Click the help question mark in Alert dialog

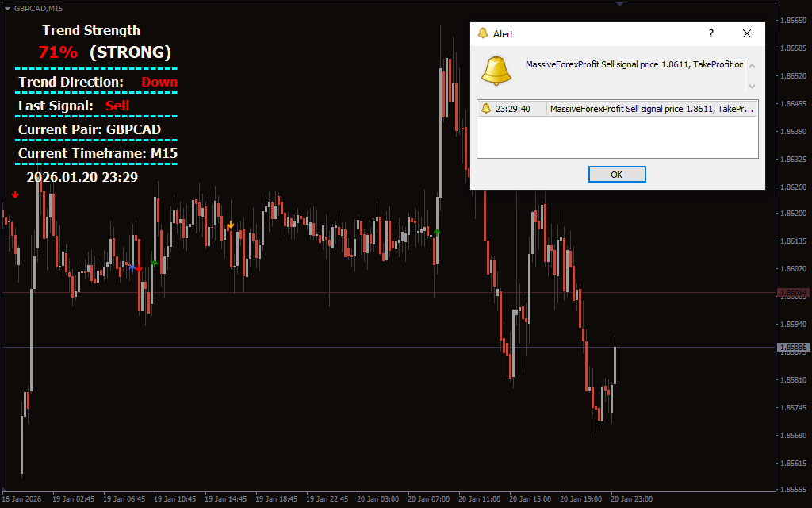pos(710,33)
